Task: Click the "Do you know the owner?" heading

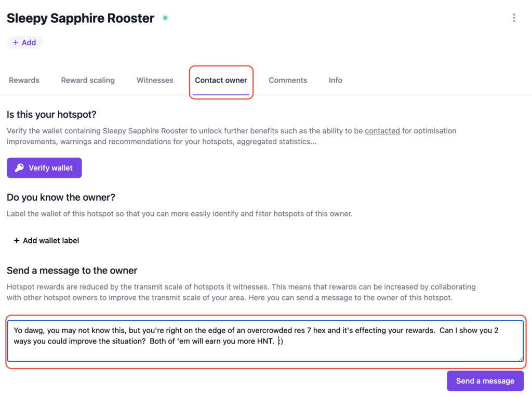Action: pos(61,197)
